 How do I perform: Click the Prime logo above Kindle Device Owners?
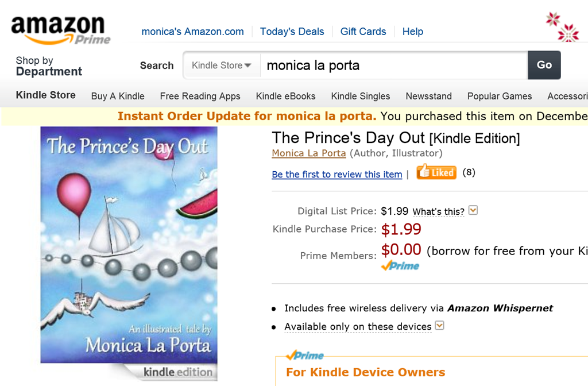point(305,355)
